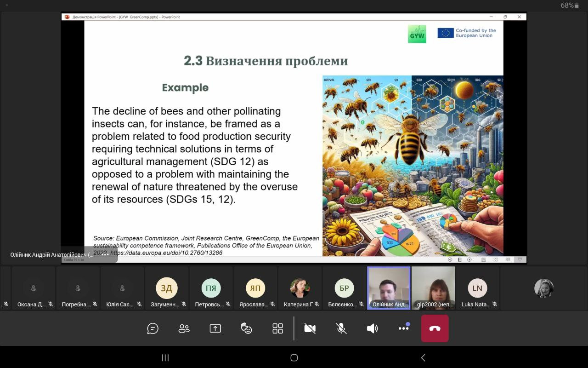Click the shared PowerPoint slide content

pos(294,138)
